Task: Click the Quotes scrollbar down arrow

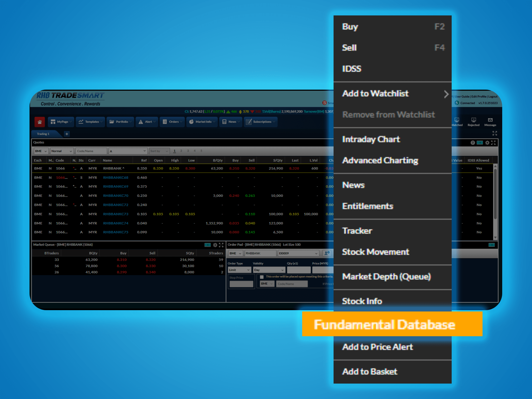Action: [x=495, y=238]
